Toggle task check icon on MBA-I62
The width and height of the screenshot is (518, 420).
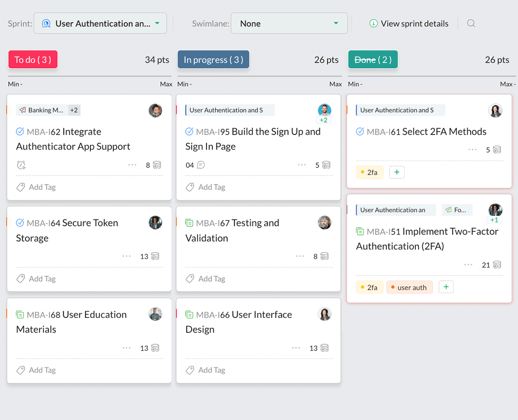coord(20,132)
